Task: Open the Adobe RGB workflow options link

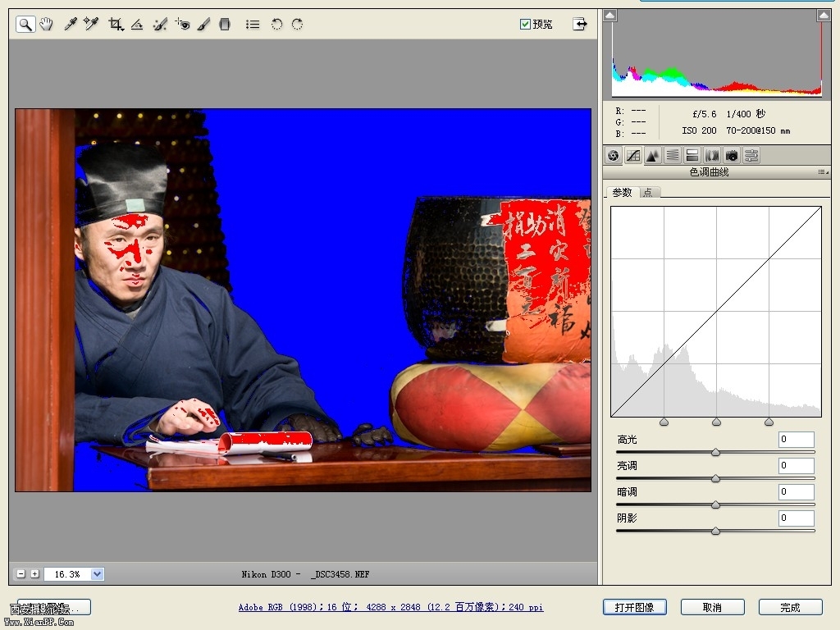Action: pyautogui.click(x=390, y=607)
